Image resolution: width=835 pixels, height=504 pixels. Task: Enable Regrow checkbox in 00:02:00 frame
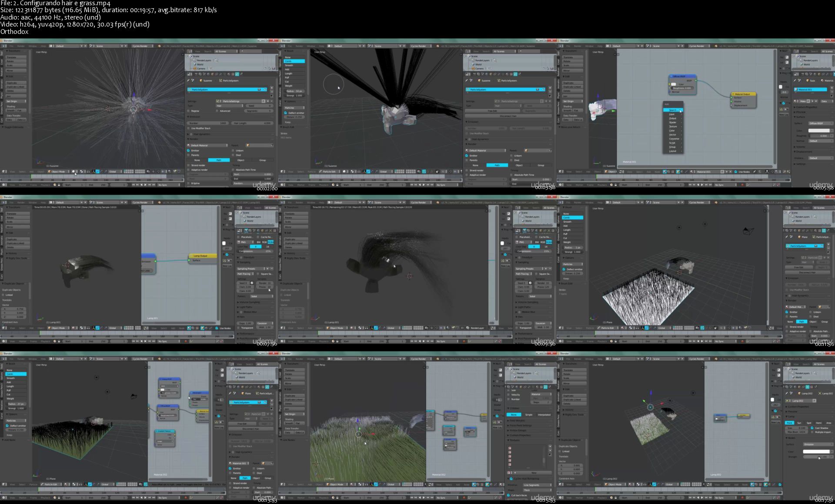[189, 111]
